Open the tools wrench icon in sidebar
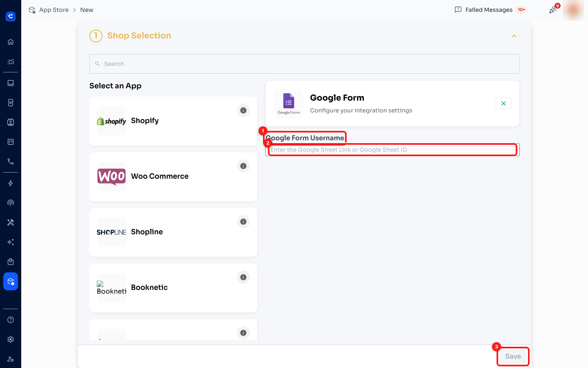This screenshot has width=588, height=368. pyautogui.click(x=11, y=222)
